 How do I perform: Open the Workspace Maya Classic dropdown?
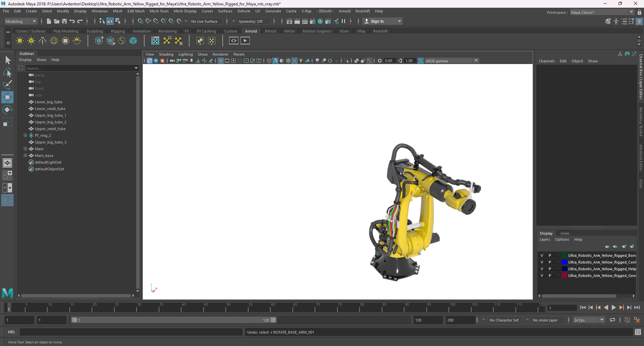(602, 12)
